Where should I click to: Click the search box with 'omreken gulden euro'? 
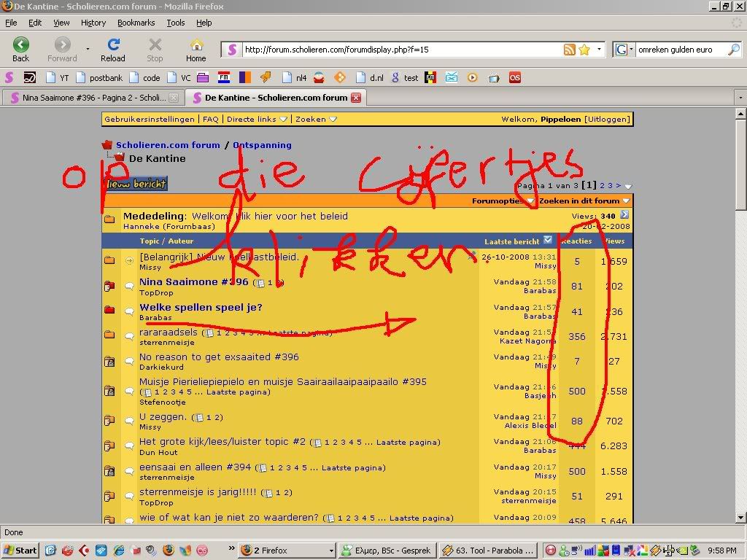point(681,50)
